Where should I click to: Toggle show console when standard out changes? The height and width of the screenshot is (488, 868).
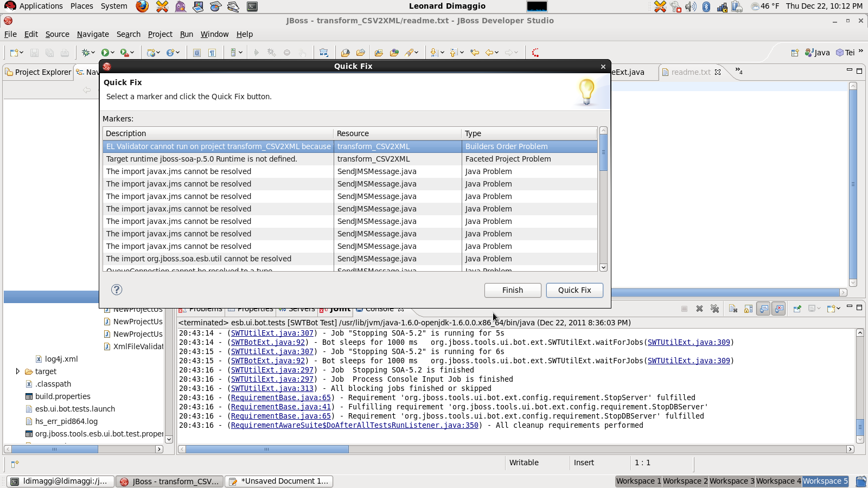[x=763, y=309]
